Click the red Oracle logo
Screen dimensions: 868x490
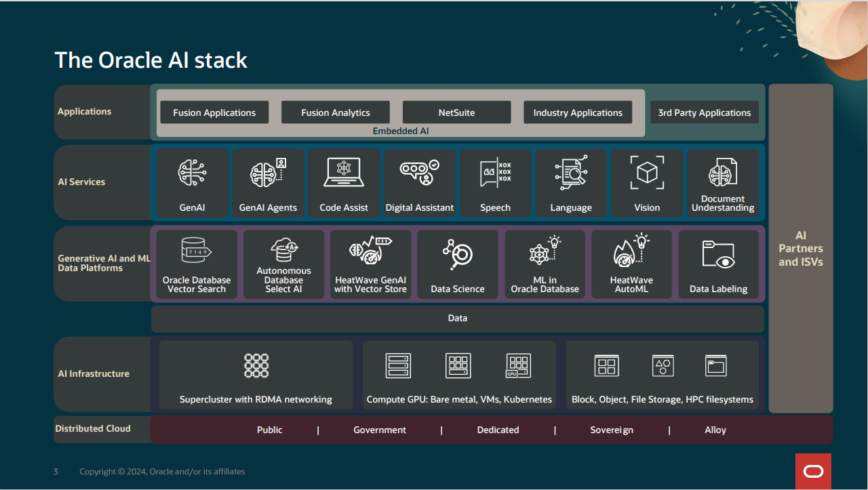point(813,472)
